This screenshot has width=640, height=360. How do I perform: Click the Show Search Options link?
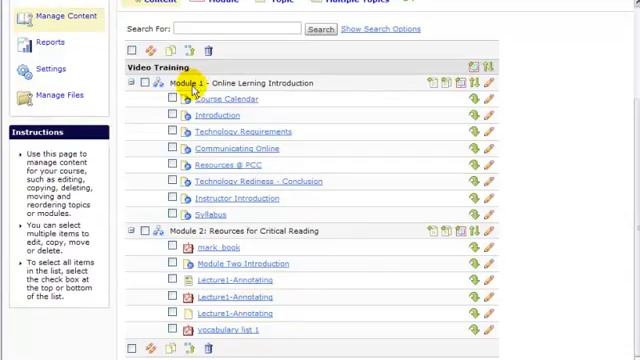[x=381, y=29]
